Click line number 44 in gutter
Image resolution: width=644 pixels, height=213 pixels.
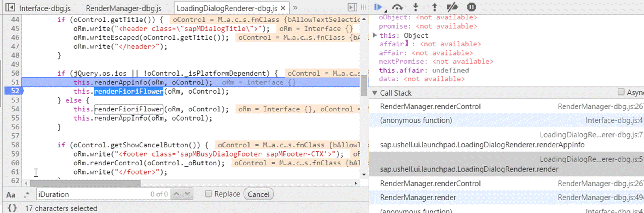[x=15, y=19]
